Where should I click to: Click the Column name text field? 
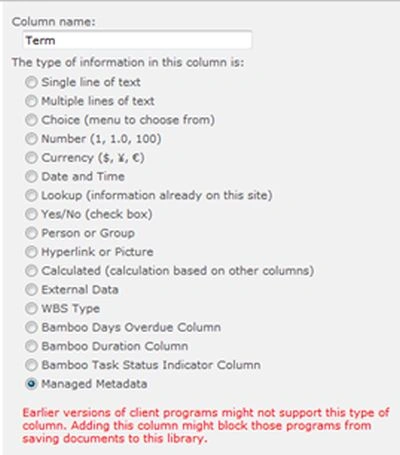(x=137, y=40)
